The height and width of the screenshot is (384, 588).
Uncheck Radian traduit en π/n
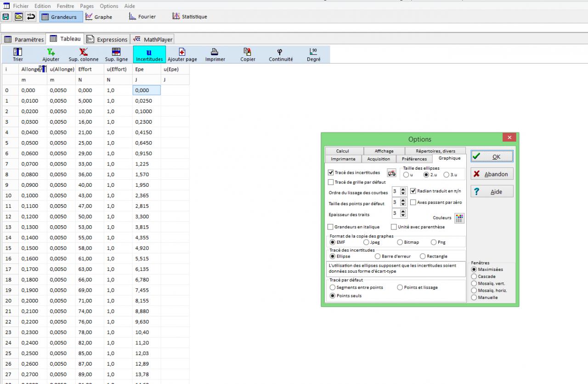point(413,191)
